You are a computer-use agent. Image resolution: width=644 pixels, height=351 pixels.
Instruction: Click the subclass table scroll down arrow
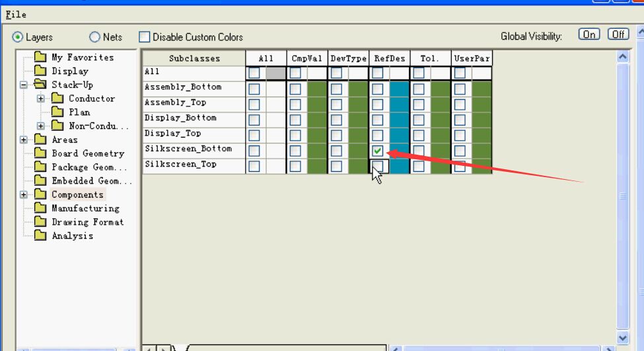tap(623, 338)
